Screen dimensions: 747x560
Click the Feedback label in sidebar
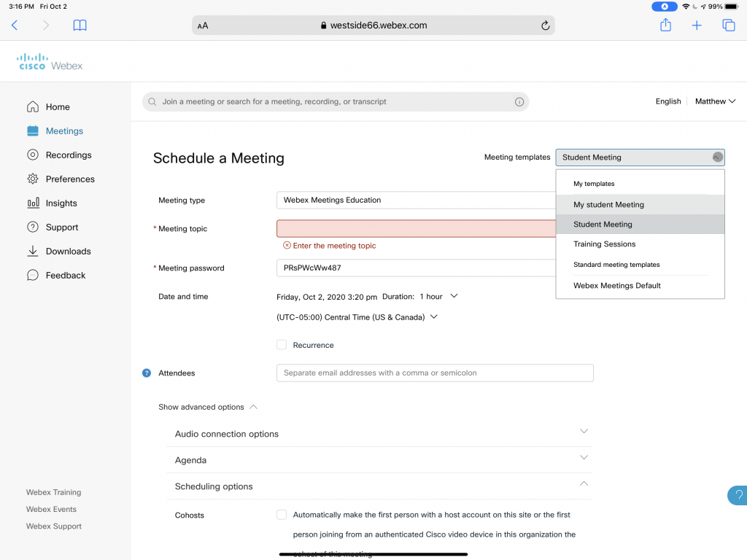pos(65,275)
